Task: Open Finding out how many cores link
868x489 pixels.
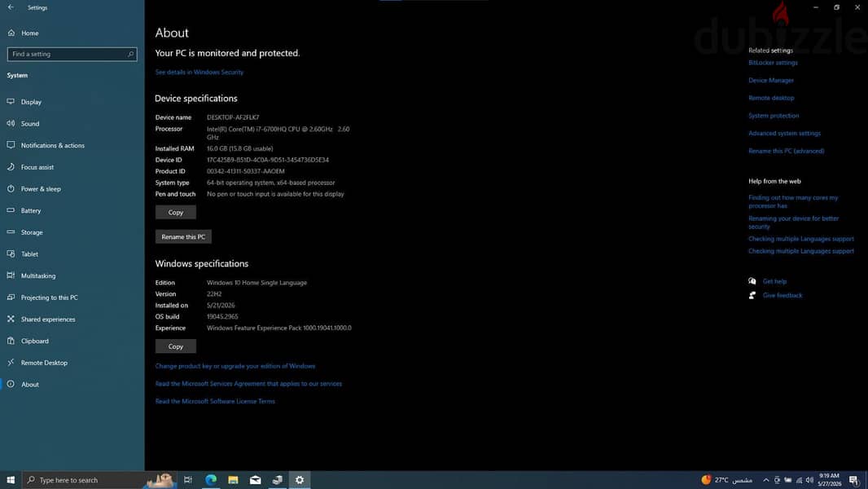Action: coord(793,201)
